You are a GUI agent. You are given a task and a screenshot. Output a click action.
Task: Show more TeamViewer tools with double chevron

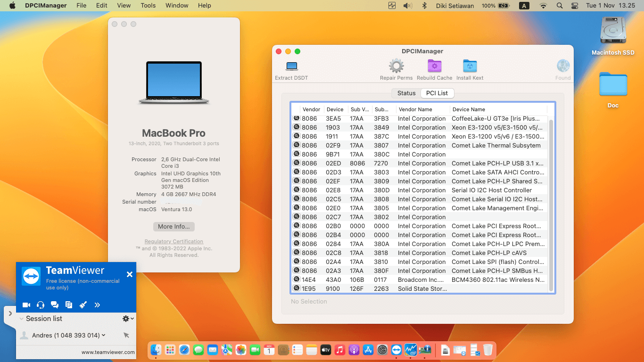click(97, 305)
